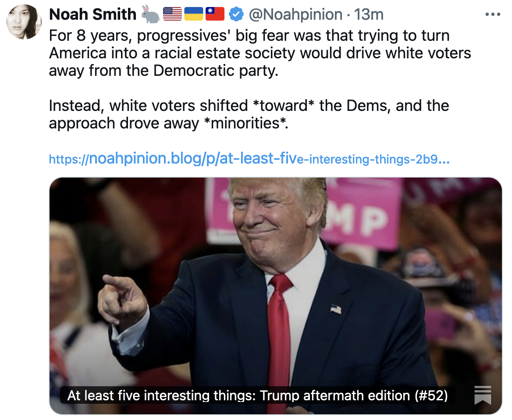
Task: Click the rabbit emoji beside the name
Action: (x=151, y=14)
